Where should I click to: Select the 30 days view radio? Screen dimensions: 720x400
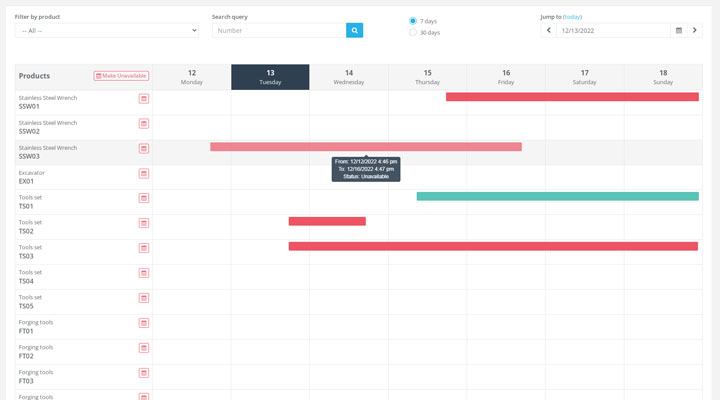413,32
